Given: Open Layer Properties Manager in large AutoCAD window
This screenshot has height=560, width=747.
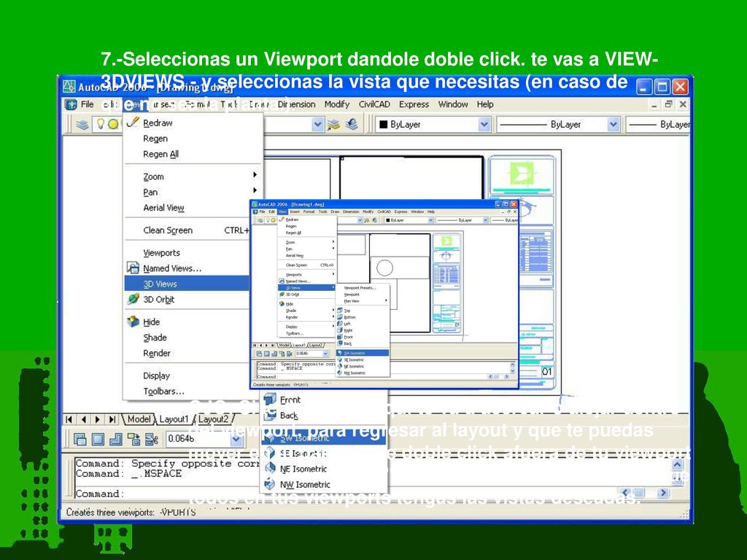Looking at the screenshot, I should pyautogui.click(x=83, y=125).
